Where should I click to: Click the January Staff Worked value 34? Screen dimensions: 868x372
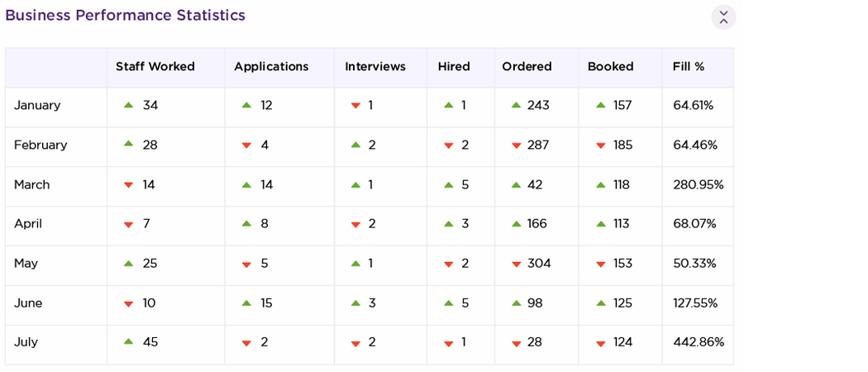click(150, 105)
